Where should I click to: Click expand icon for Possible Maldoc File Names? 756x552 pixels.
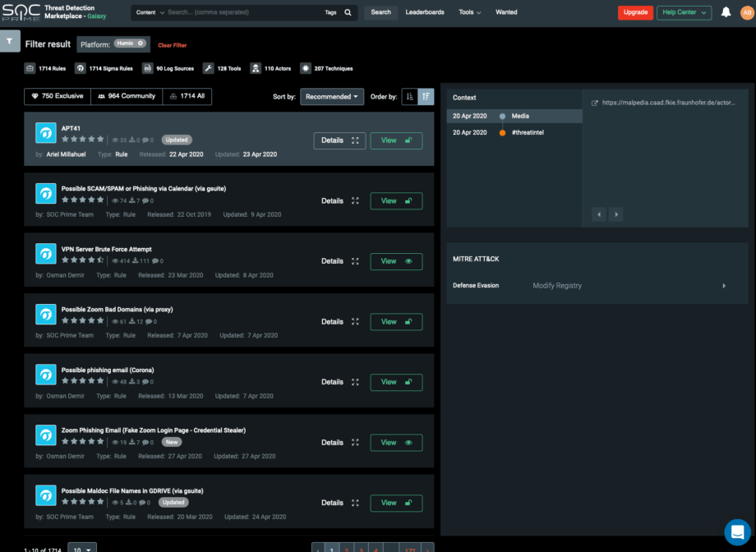click(x=355, y=503)
